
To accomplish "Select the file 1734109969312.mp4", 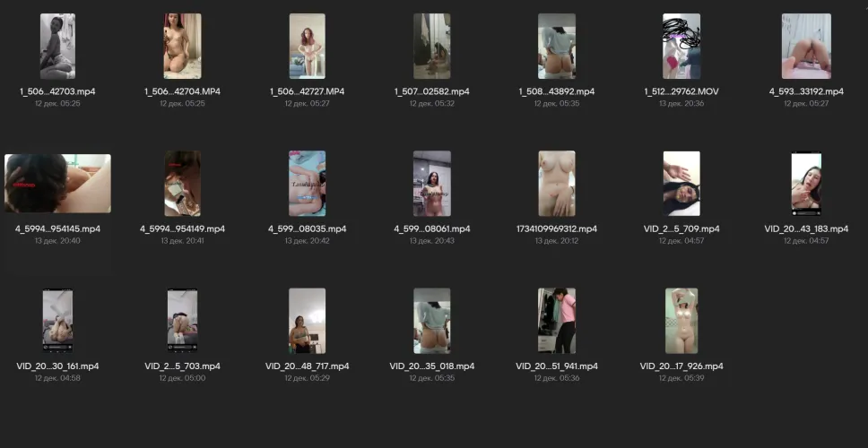I will point(556,184).
